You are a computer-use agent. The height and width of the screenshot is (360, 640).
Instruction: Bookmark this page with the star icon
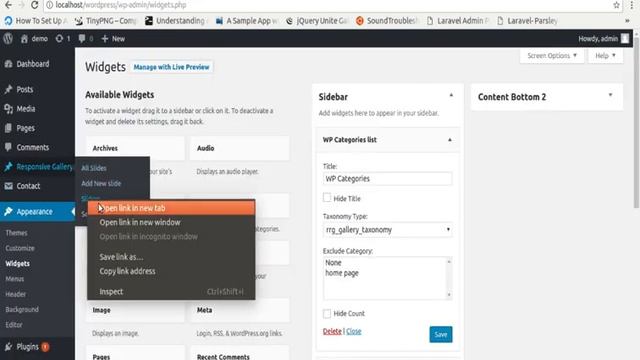click(616, 5)
